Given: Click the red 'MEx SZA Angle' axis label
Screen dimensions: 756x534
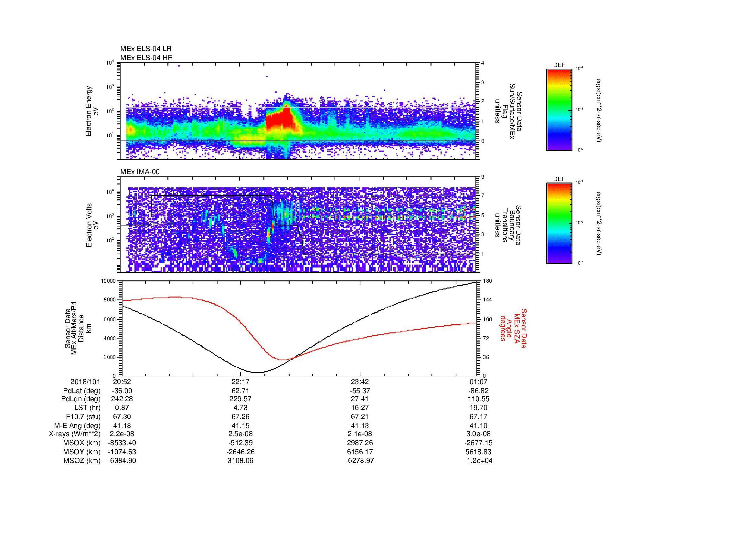Looking at the screenshot, I should coord(513,328).
